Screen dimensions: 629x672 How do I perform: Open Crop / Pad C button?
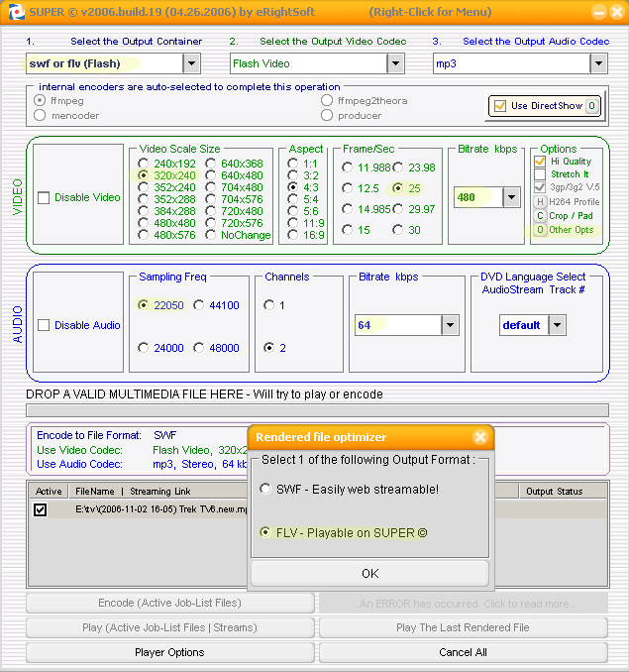click(x=540, y=216)
